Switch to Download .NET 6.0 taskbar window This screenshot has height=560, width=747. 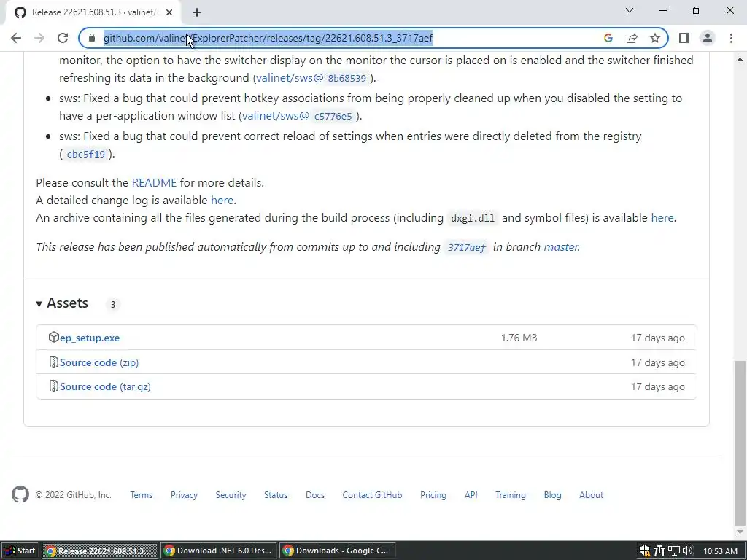218,551
